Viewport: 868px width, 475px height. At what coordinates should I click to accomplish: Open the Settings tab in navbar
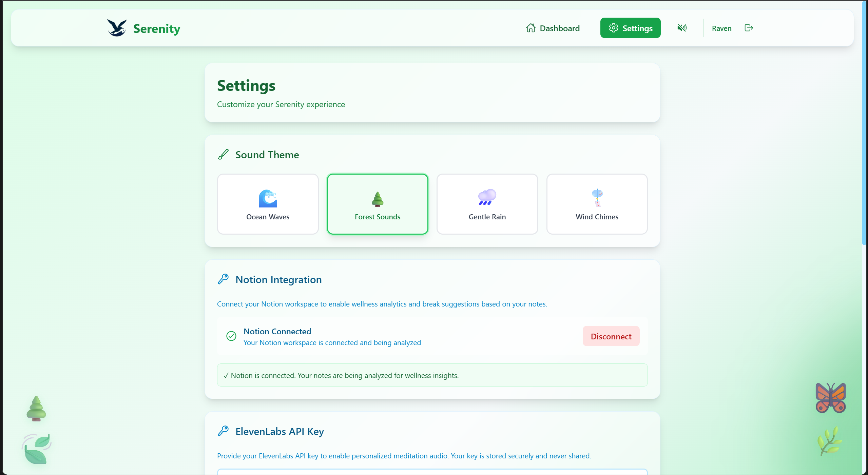point(630,28)
